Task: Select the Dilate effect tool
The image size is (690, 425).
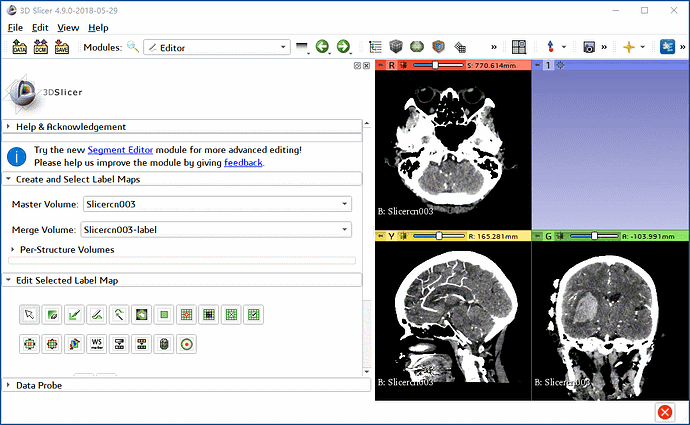Action: pyautogui.click(x=52, y=344)
